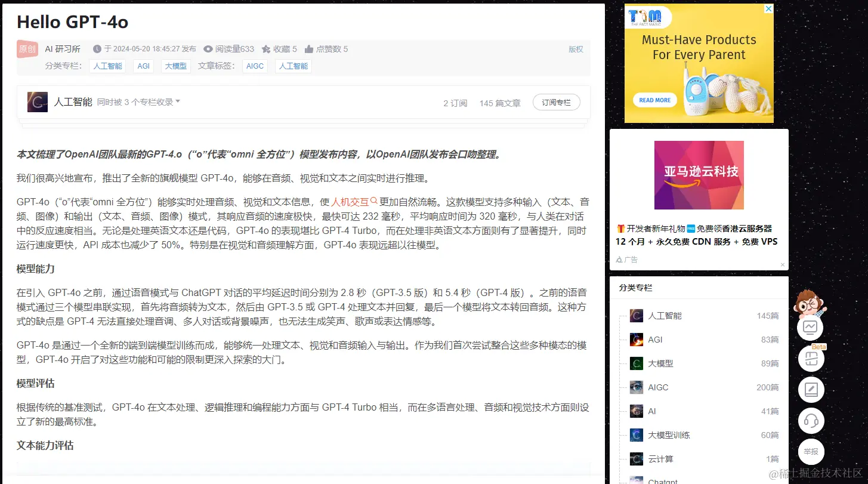The image size is (868, 484).
Task: Close the Must-Have Products ad
Action: click(769, 8)
